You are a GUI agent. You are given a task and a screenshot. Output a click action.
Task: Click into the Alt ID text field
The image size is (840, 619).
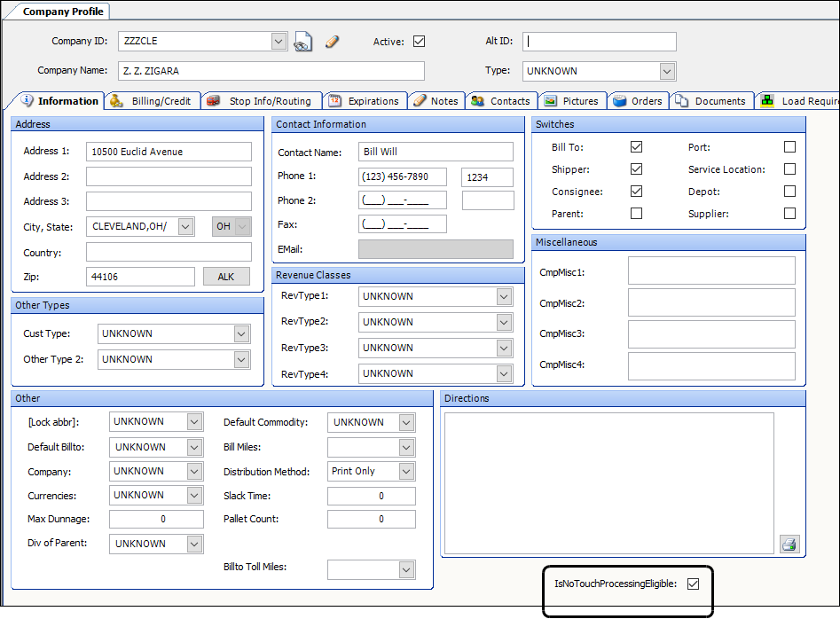pyautogui.click(x=600, y=42)
